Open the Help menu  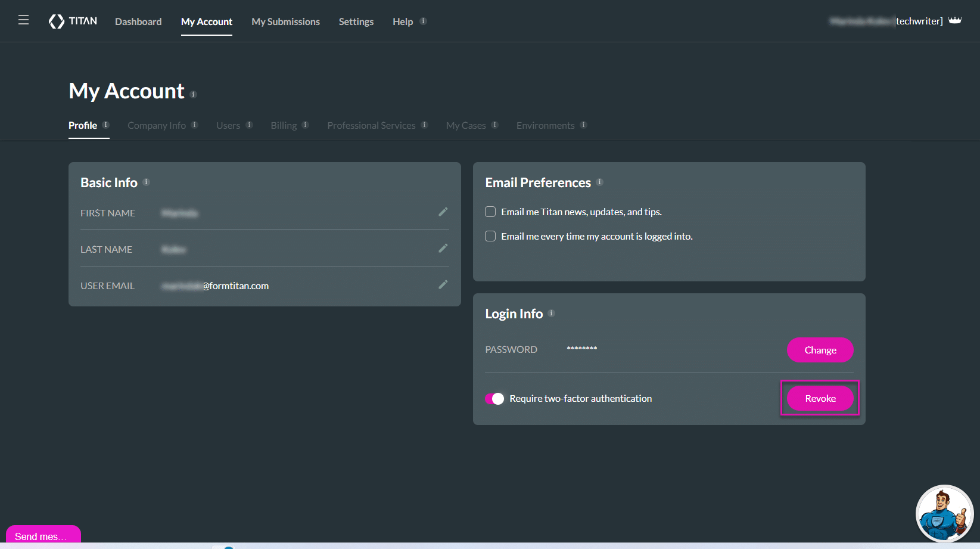tap(403, 21)
